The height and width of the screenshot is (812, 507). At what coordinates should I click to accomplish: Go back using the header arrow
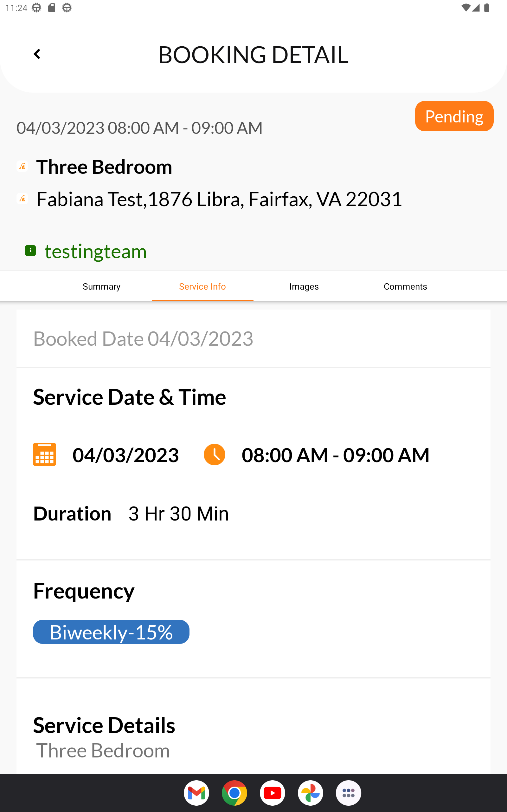pyautogui.click(x=37, y=54)
